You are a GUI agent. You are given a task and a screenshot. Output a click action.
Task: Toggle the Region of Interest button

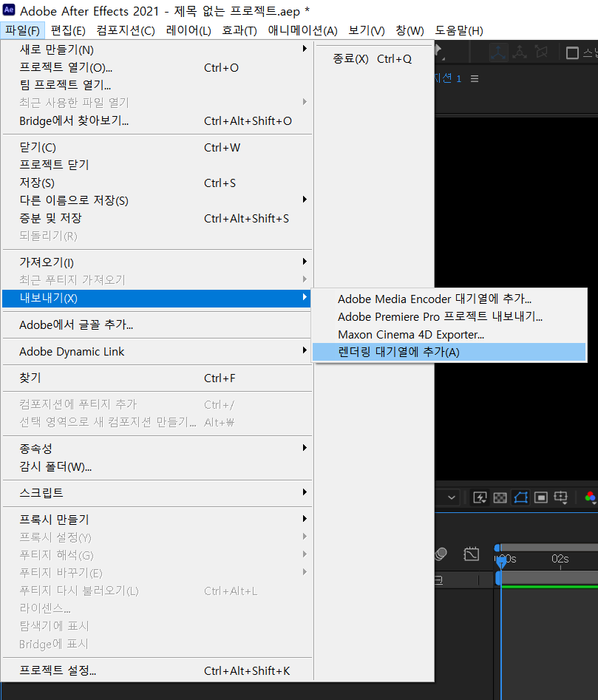pos(541,497)
